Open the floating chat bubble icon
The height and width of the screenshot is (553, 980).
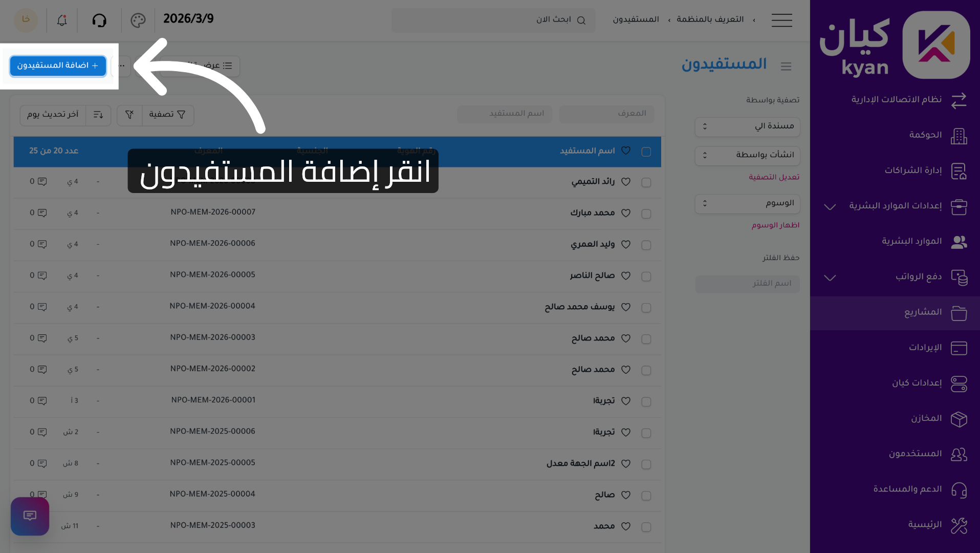[x=29, y=516]
